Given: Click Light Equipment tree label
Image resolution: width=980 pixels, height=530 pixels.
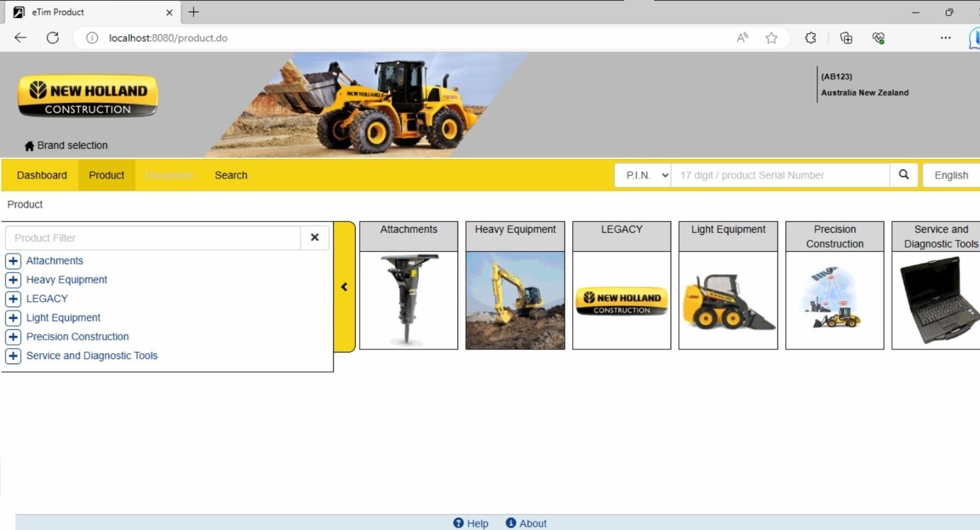Looking at the screenshot, I should [x=63, y=318].
